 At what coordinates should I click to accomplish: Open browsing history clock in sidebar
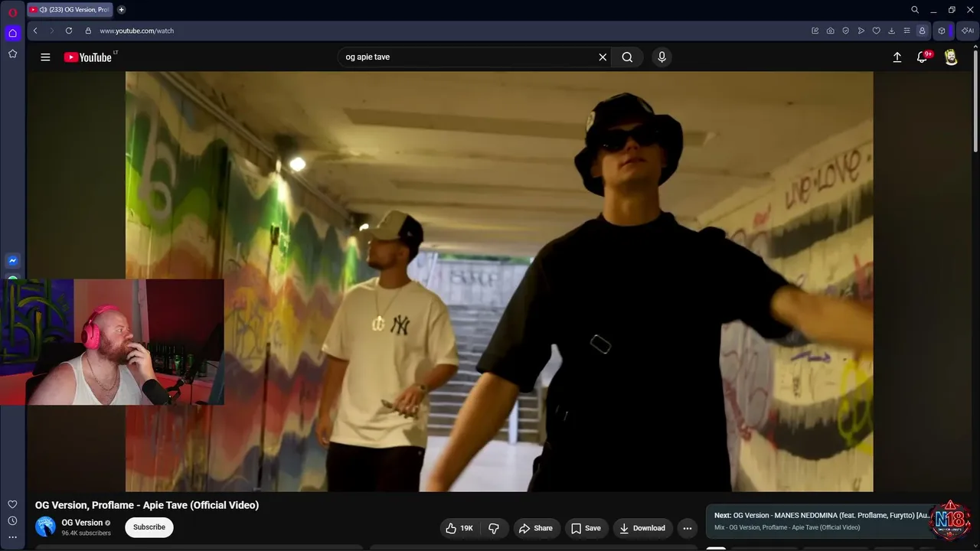click(12, 521)
